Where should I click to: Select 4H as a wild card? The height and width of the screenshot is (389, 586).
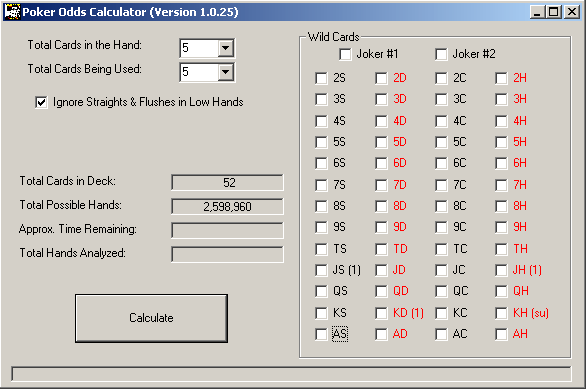(501, 121)
